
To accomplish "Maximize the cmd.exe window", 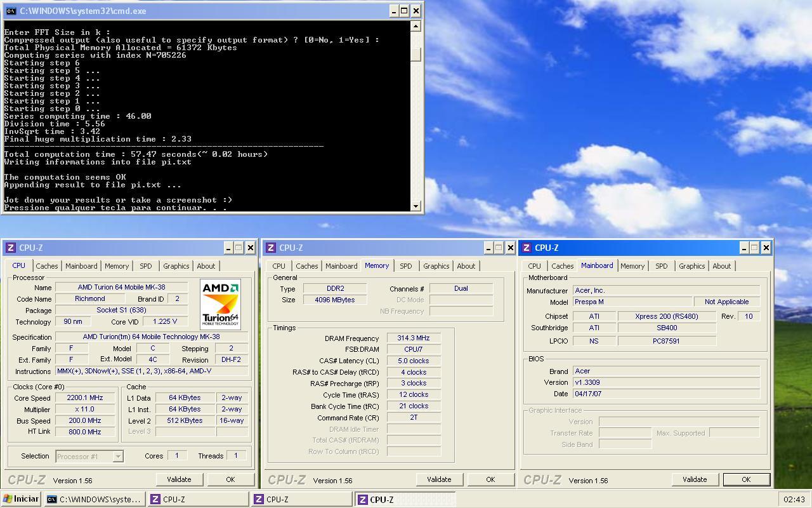I will coord(404,11).
